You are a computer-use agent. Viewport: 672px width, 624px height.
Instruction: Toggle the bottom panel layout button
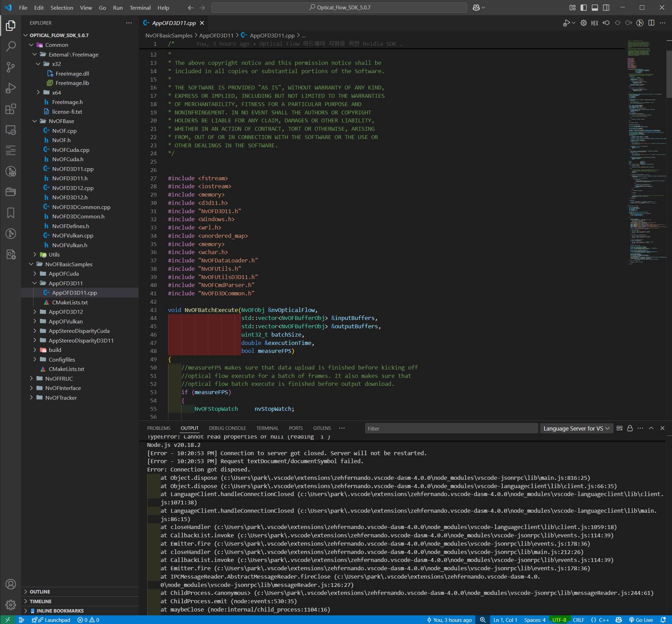click(595, 8)
